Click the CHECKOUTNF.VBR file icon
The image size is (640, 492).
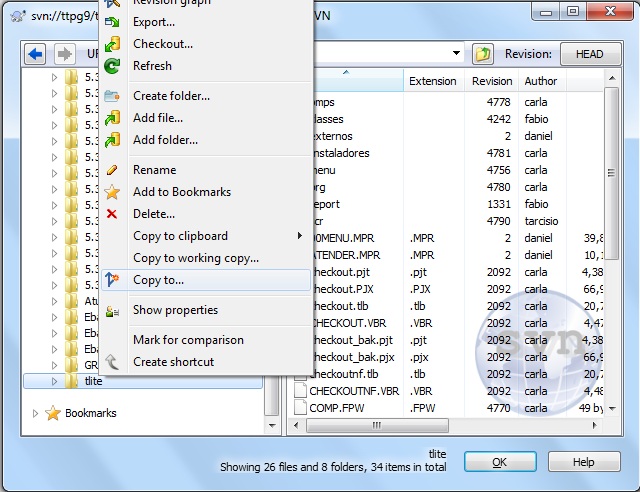pyautogui.click(x=300, y=391)
